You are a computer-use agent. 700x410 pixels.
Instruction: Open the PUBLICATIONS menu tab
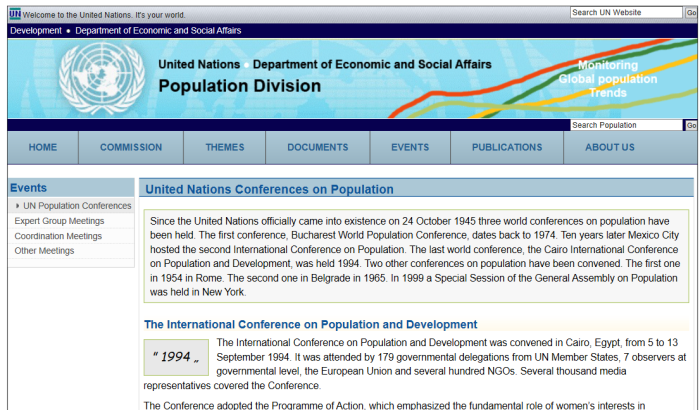pos(507,147)
